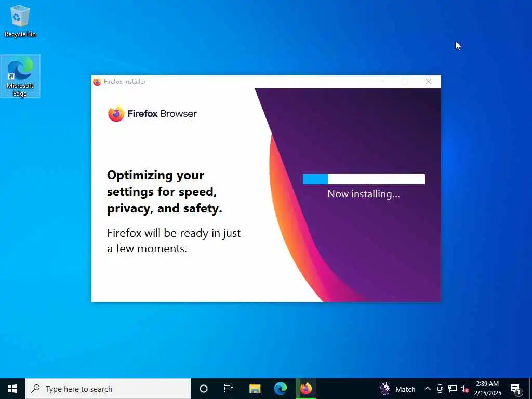
Task: Click the disabled maximize button of installer
Action: 405,82
